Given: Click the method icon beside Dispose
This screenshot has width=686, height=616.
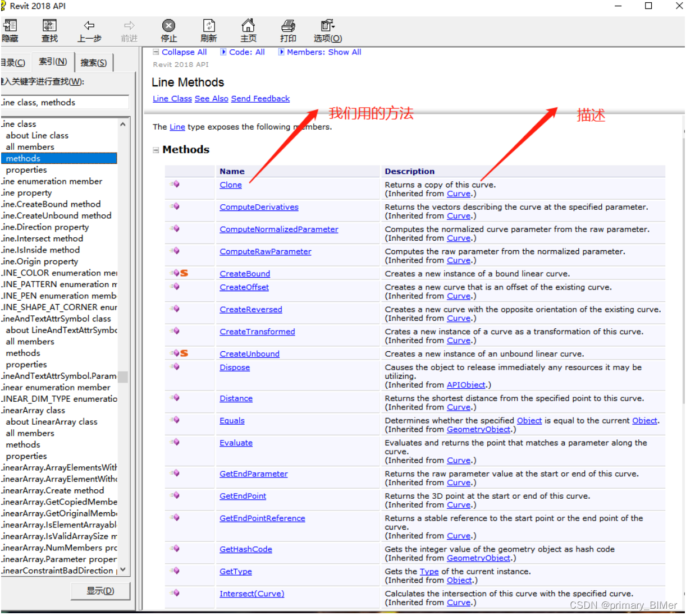Looking at the screenshot, I should 175,367.
